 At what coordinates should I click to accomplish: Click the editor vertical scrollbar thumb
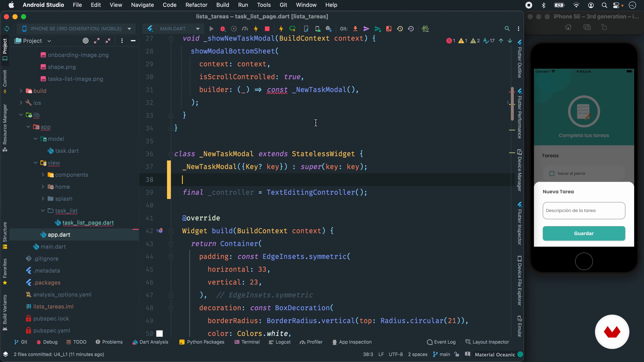pyautogui.click(x=512, y=104)
